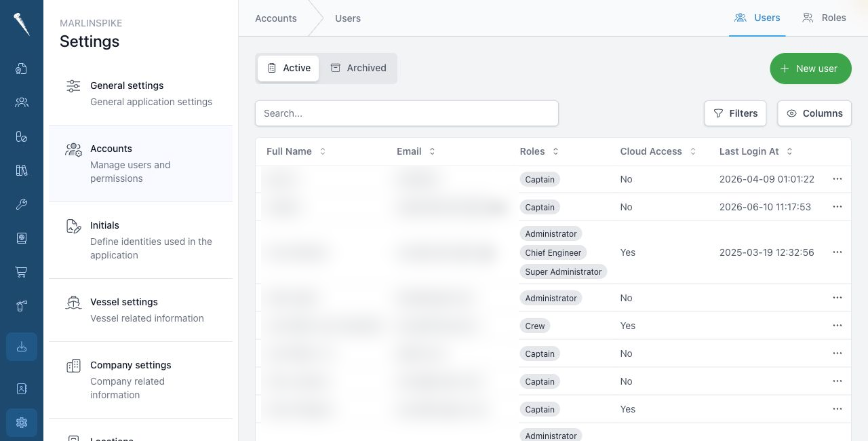Viewport: 868px width, 441px height.
Task: Switch to the Active users list
Action: (x=288, y=69)
